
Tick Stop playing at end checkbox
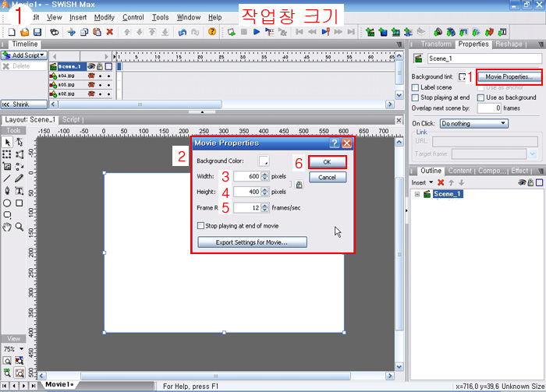[x=415, y=97]
